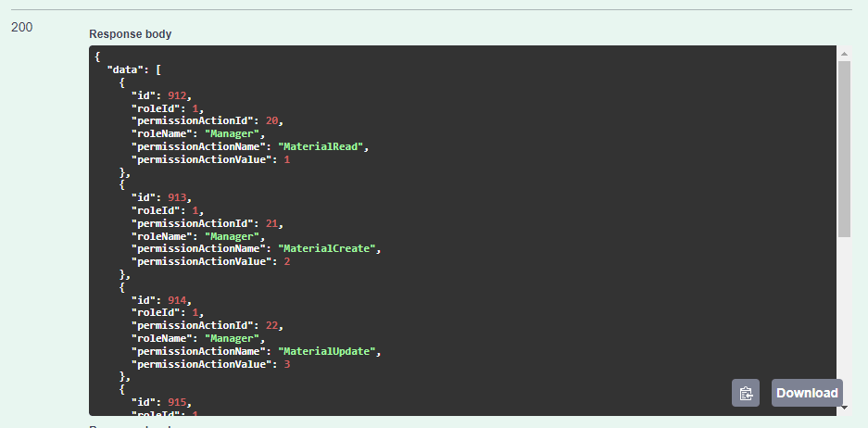Click the "MaterialCreate" string value
Screen dimensions: 868x428
[327, 248]
